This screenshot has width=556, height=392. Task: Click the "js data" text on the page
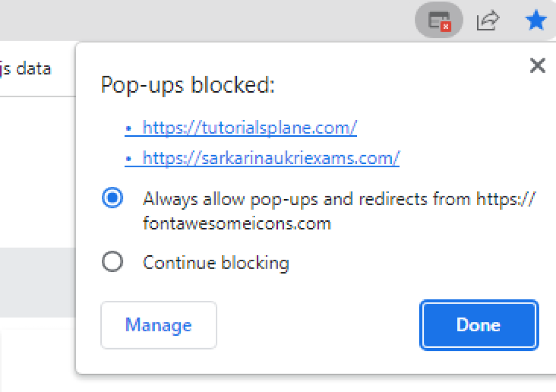coord(26,69)
